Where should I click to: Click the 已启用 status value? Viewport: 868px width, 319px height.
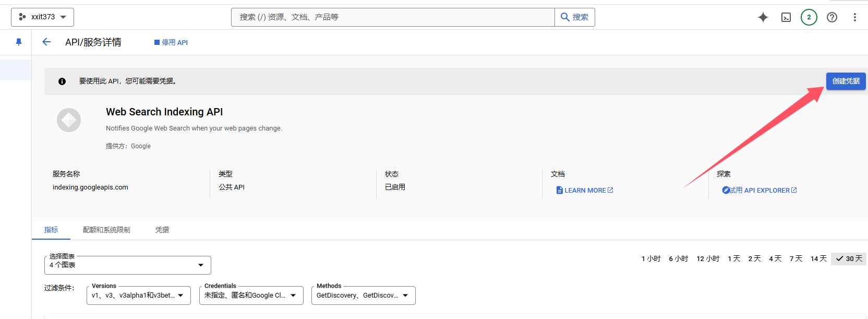pyautogui.click(x=395, y=187)
